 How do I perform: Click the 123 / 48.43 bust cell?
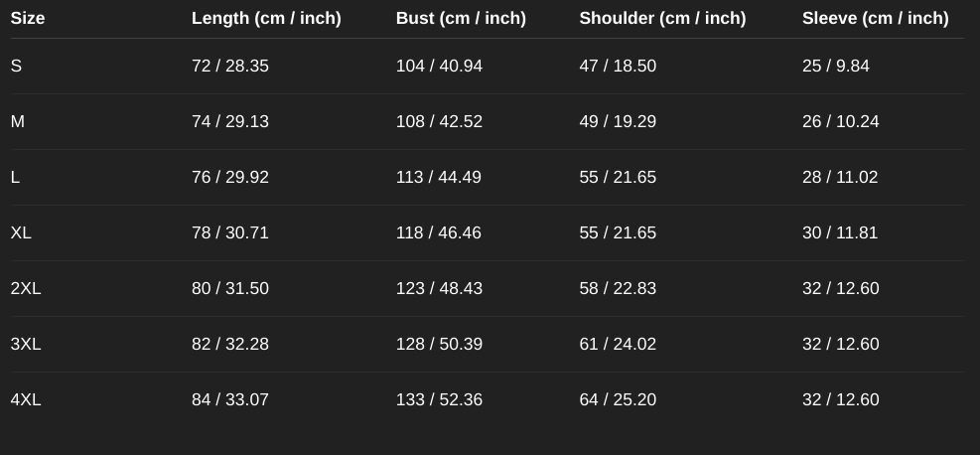pos(439,288)
